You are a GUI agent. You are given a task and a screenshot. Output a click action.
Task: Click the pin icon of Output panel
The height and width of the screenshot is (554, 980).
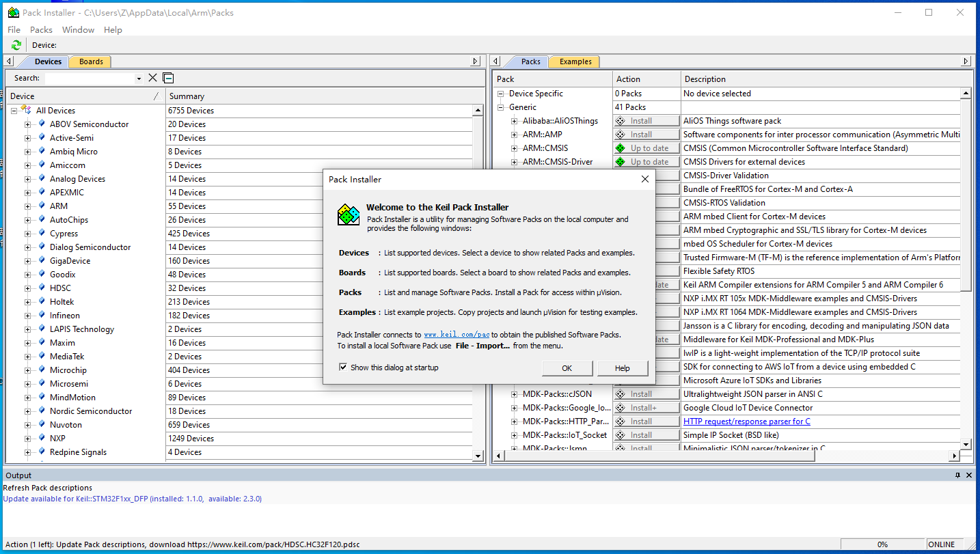pos(957,475)
